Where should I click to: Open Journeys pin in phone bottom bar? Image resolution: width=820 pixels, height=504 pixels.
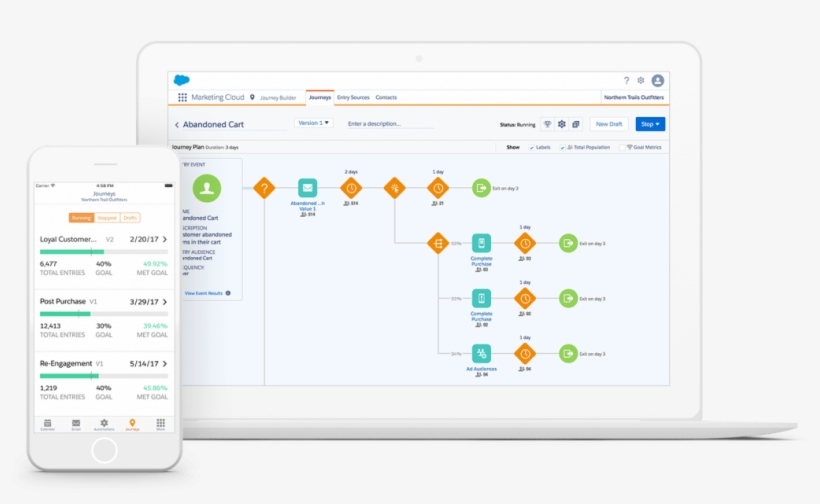pos(132,424)
